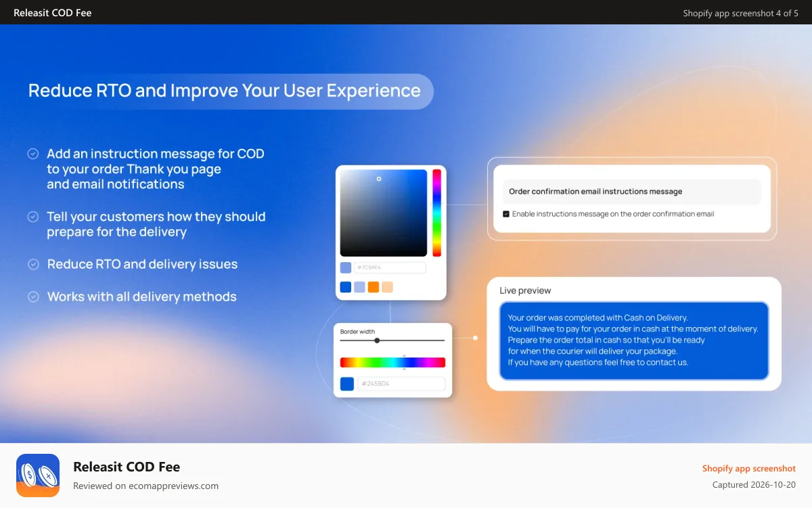Image resolution: width=812 pixels, height=508 pixels.
Task: Click the 'Shopify app screenshot' orange label
Action: 749,469
